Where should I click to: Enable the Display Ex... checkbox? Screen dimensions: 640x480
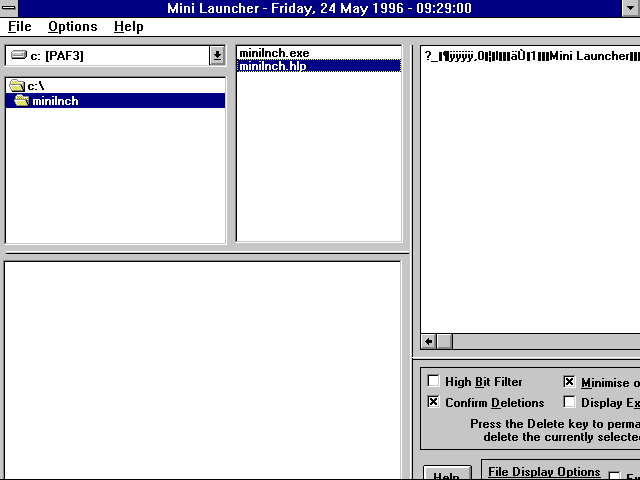[x=569, y=402]
